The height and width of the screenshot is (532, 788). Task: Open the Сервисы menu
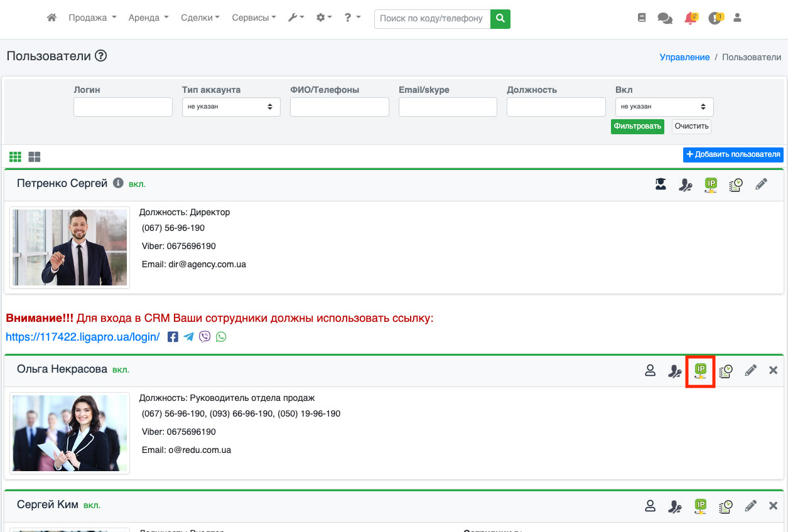pos(254,18)
